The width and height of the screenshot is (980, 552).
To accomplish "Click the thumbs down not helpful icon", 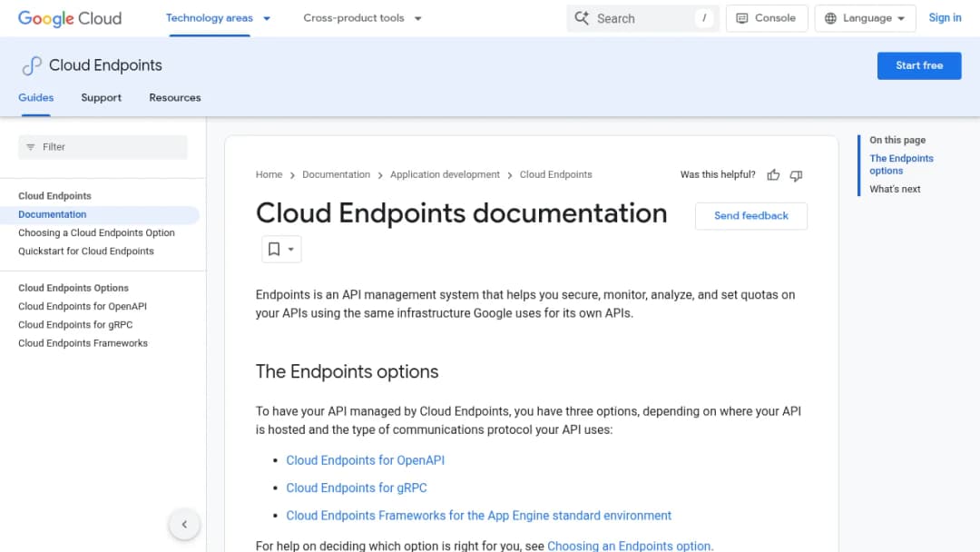I will click(796, 175).
